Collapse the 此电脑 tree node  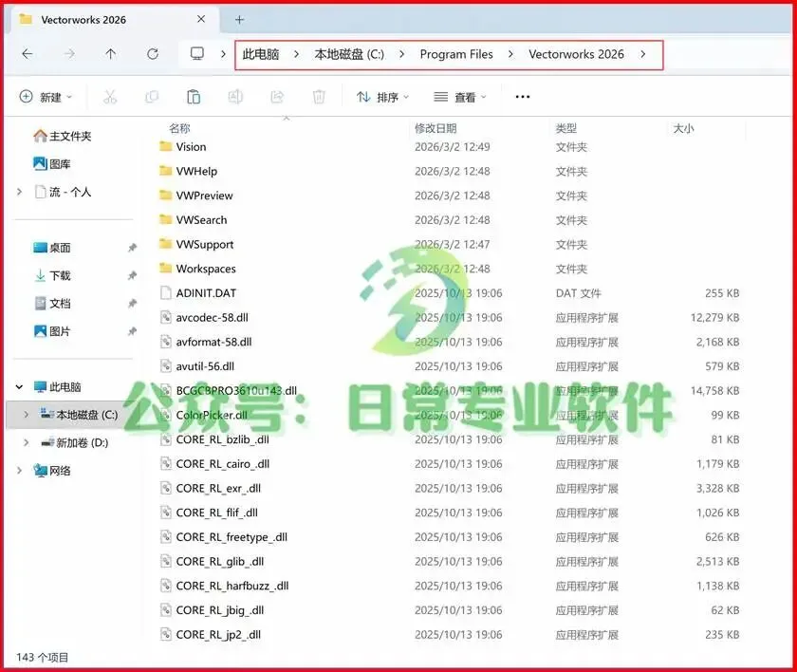pos(19,387)
